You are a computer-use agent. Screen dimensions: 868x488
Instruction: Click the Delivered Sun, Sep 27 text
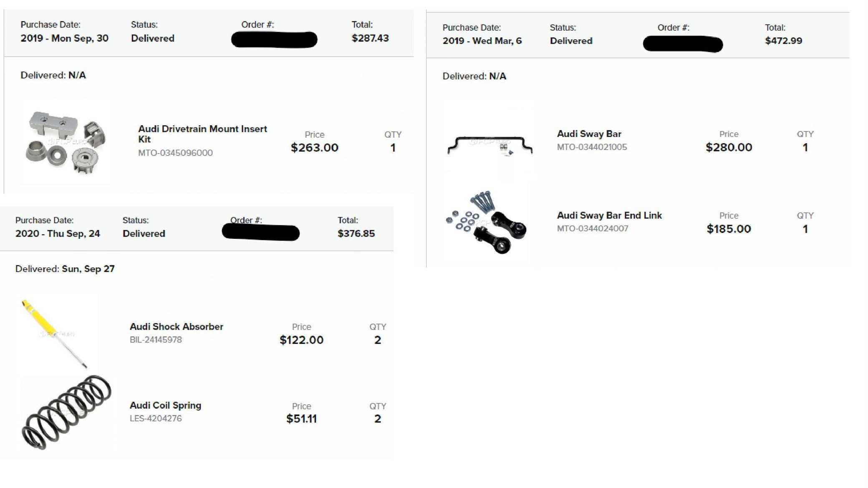click(65, 269)
